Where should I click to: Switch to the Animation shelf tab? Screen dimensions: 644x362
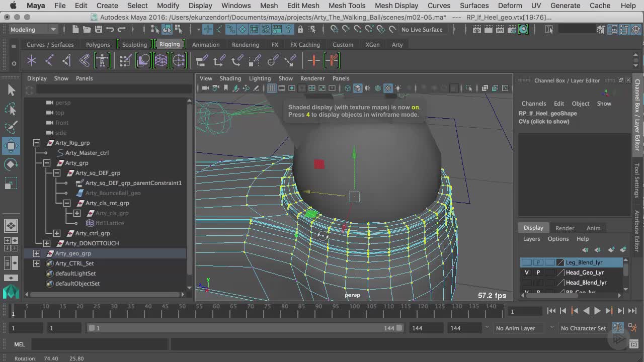(206, 45)
